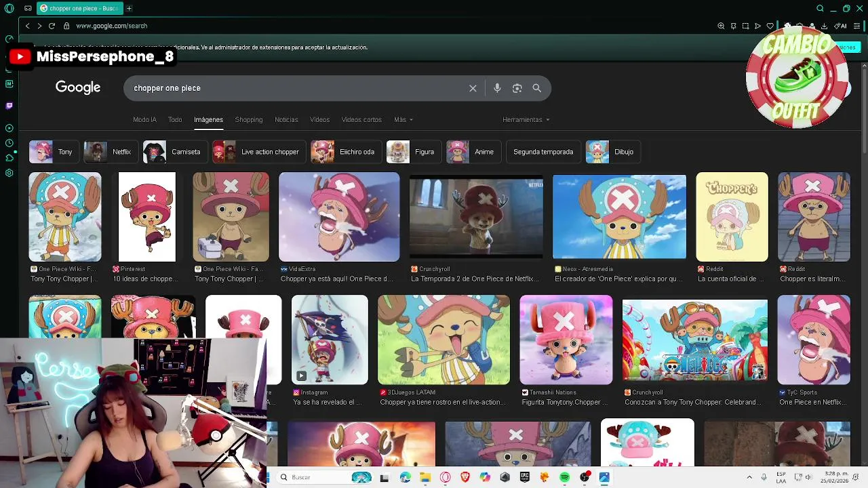Filter images by the Anime chip
This screenshot has width=868, height=488.
[x=473, y=152]
